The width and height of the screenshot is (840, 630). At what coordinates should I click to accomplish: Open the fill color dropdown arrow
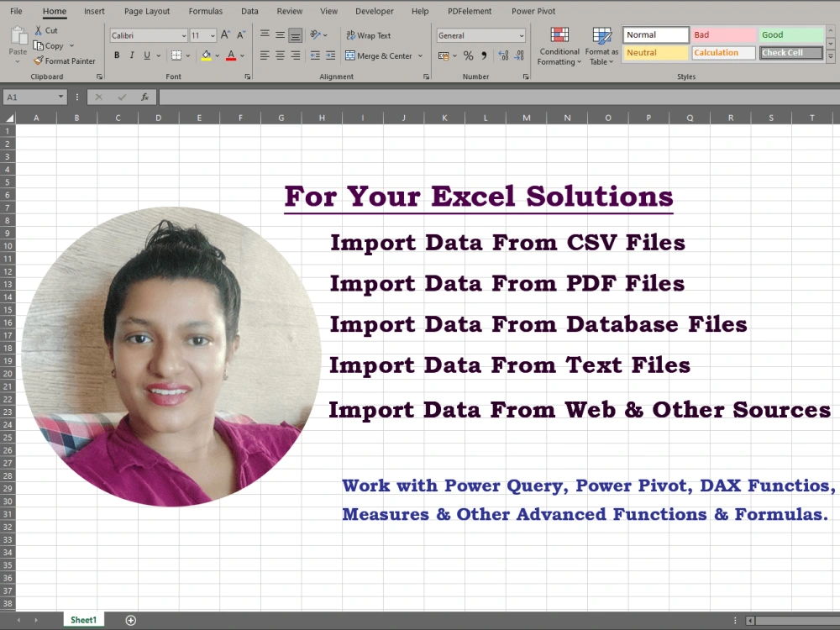tap(217, 55)
